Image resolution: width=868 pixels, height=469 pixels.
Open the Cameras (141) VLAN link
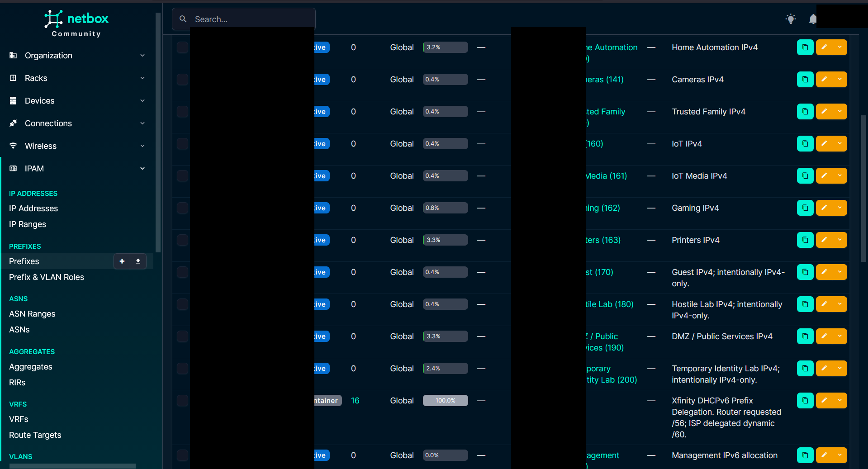(605, 80)
